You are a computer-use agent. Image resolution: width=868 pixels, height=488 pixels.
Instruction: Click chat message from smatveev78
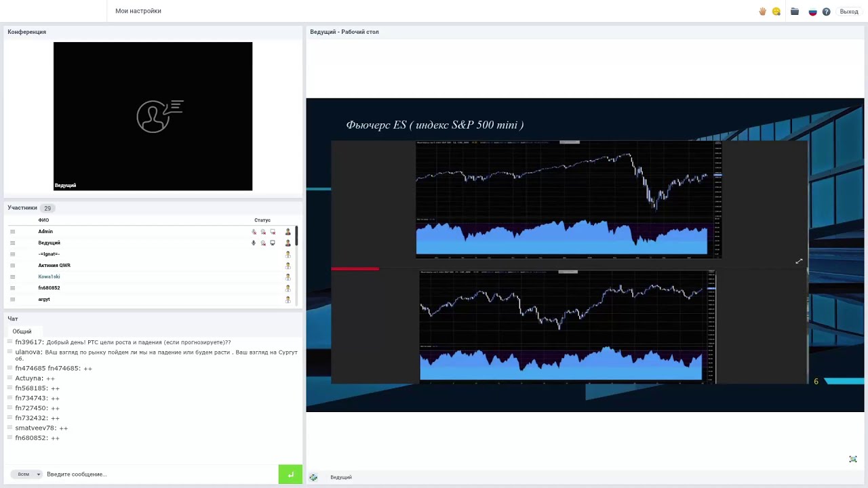point(41,428)
